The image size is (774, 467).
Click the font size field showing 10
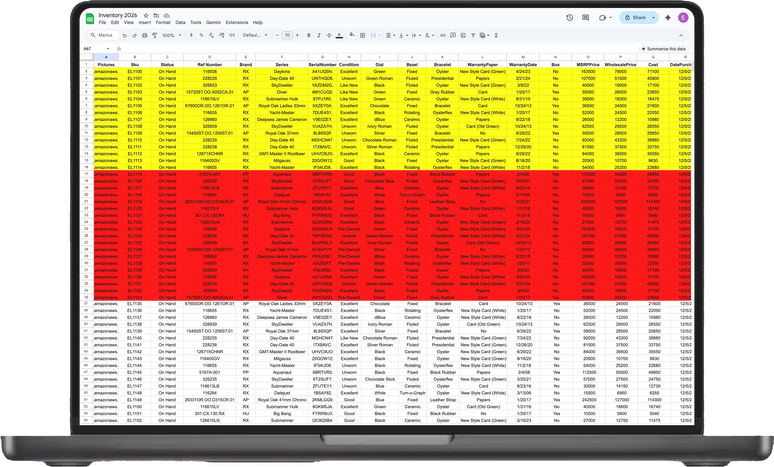pyautogui.click(x=287, y=35)
